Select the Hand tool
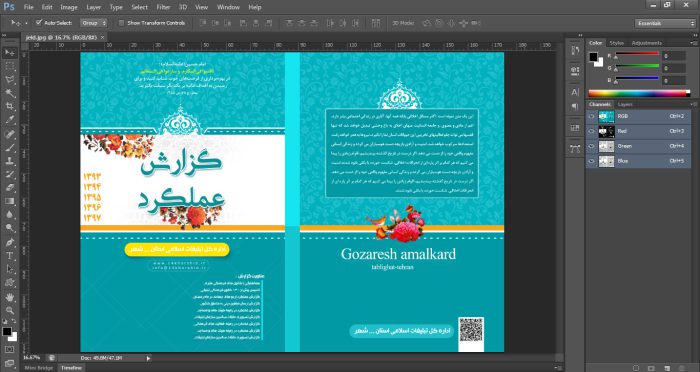The height and width of the screenshot is (372, 700). coord(10,297)
